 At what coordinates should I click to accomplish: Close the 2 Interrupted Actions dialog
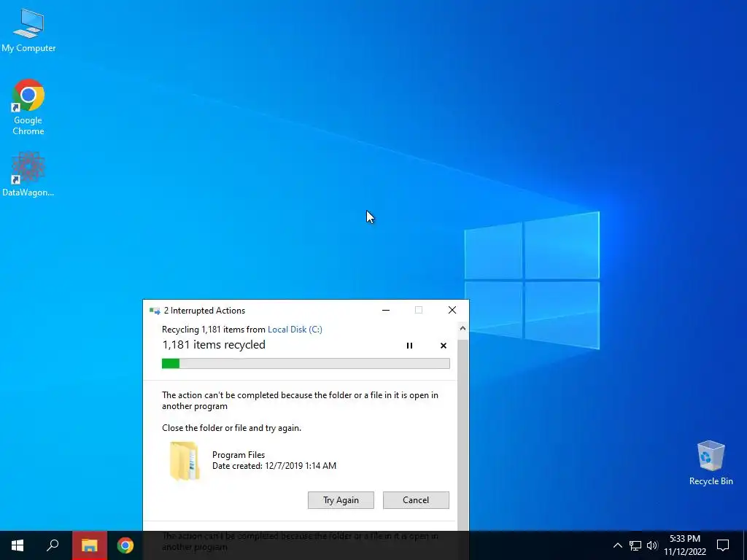[x=452, y=311]
